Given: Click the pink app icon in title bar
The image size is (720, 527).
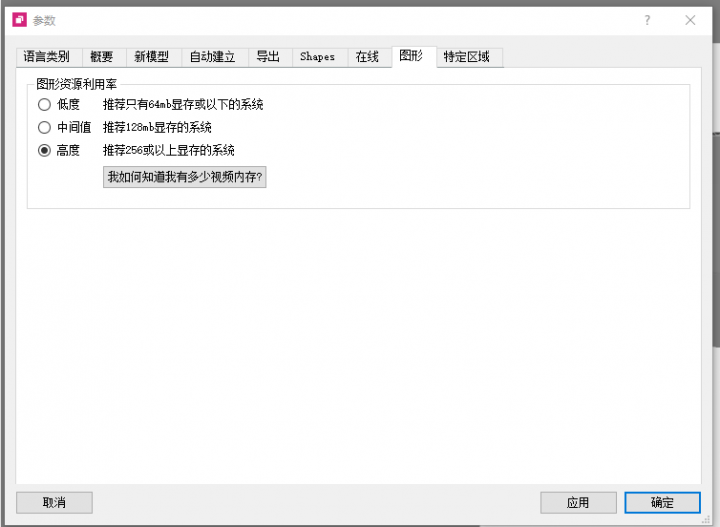Looking at the screenshot, I should (x=19, y=19).
